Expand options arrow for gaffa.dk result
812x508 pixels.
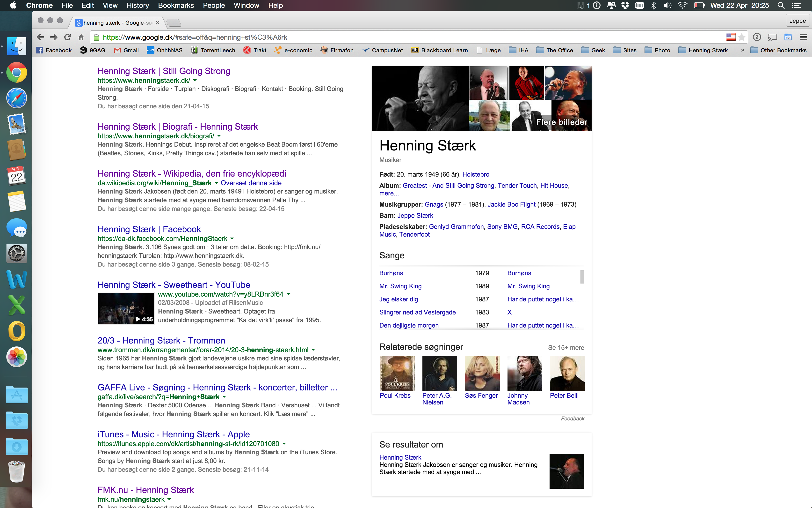[225, 397]
